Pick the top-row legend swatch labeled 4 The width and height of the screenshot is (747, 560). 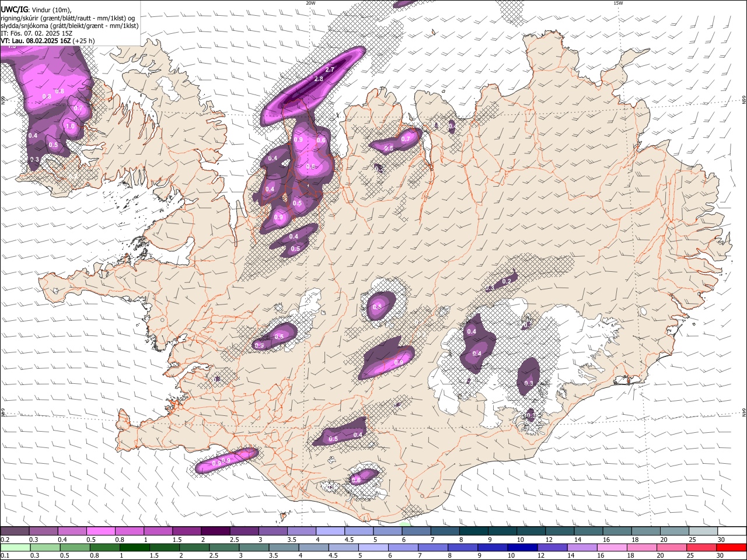point(330,531)
